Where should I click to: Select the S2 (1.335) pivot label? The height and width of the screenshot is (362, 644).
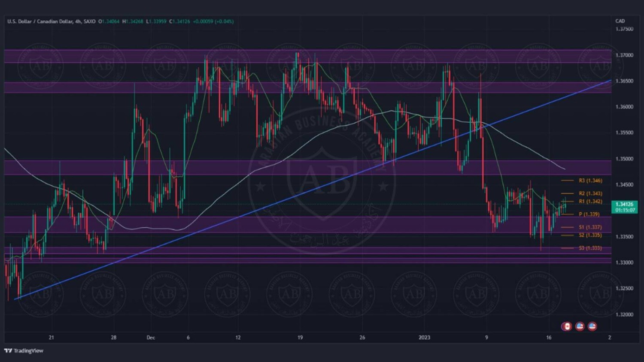(590, 235)
